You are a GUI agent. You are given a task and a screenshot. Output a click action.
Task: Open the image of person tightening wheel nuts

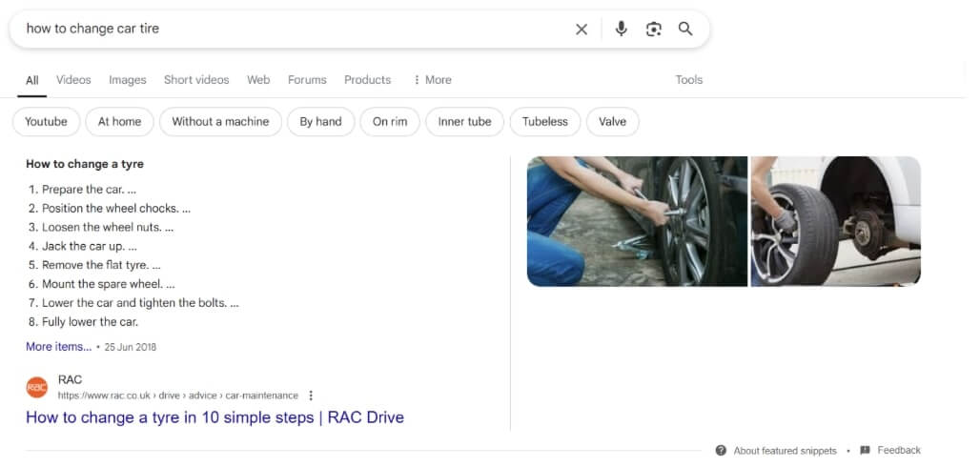coord(637,221)
